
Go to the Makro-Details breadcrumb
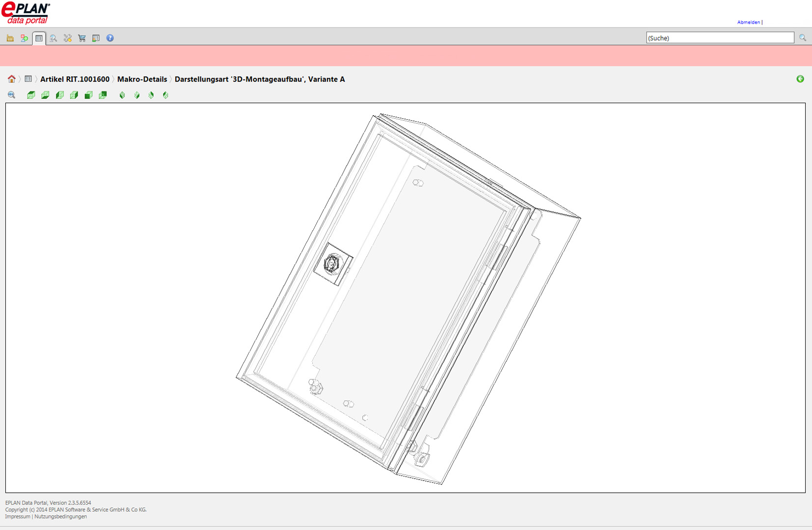[x=142, y=79]
